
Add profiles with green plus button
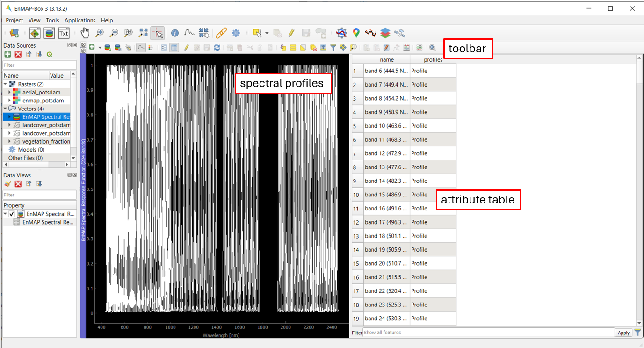click(x=92, y=47)
